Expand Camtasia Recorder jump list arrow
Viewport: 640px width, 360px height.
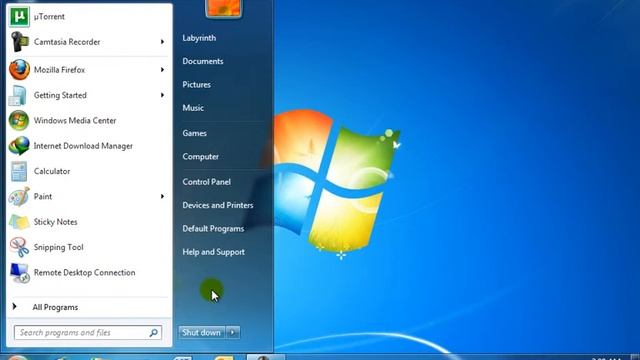point(162,42)
